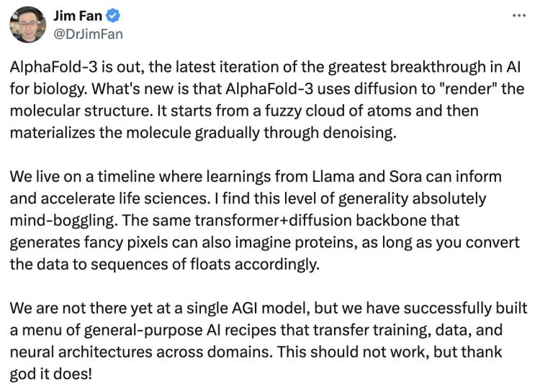Click the paragraph starting "We are not there yet"
This screenshot has height=392, width=540.
[x=268, y=340]
